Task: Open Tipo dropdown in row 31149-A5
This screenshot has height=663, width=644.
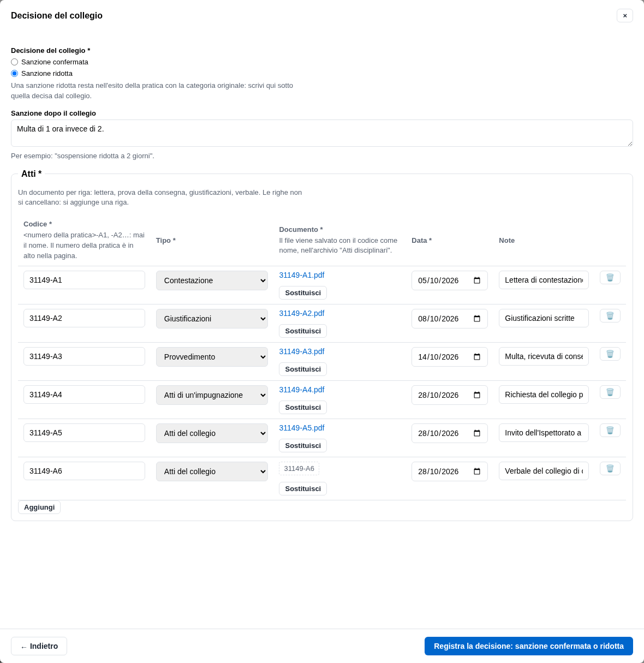Action: pos(212,433)
